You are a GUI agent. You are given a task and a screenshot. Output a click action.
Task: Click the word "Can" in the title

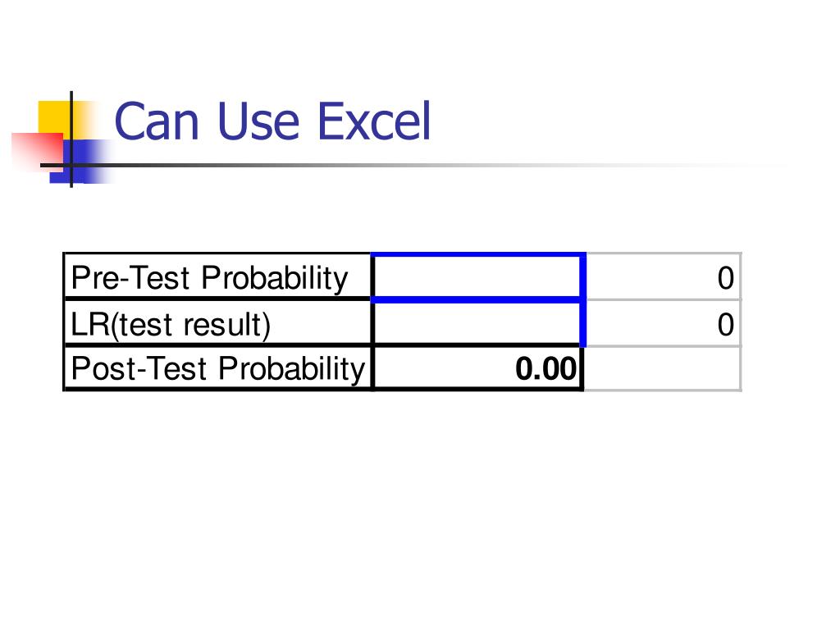pyautogui.click(x=157, y=121)
